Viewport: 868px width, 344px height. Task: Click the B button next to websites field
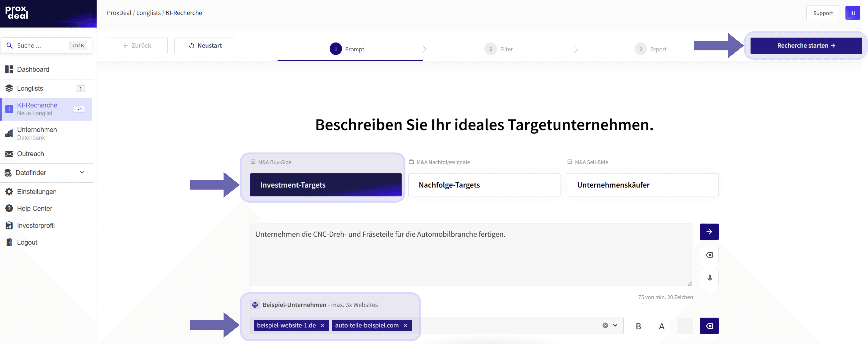click(x=638, y=326)
